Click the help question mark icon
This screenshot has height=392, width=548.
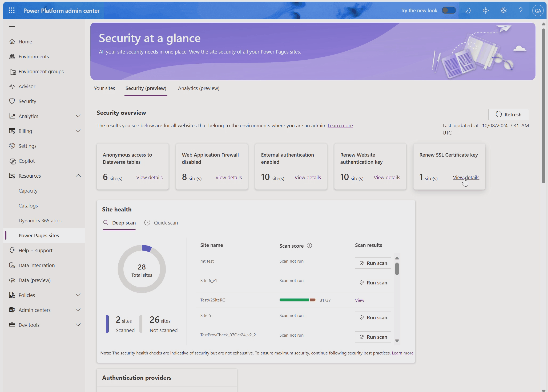point(521,10)
